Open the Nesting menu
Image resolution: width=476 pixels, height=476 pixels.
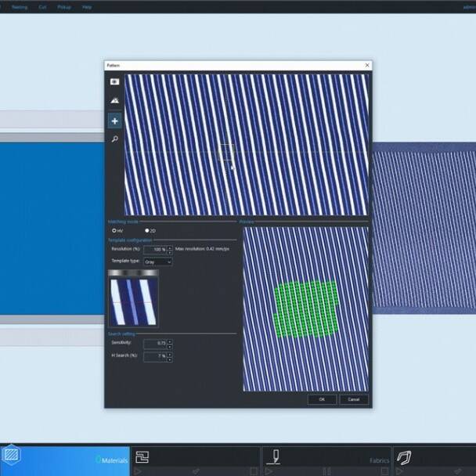click(x=19, y=6)
